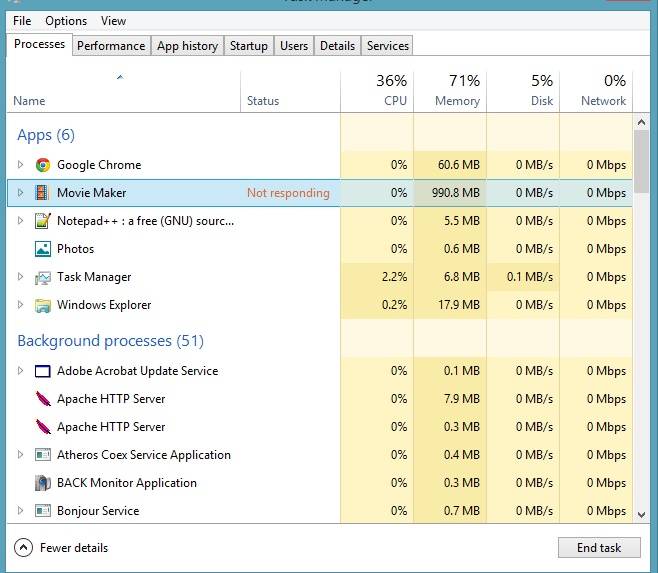This screenshot has height=573, width=658.
Task: Click the first Apache HTTP Server feather icon
Action: click(x=43, y=399)
